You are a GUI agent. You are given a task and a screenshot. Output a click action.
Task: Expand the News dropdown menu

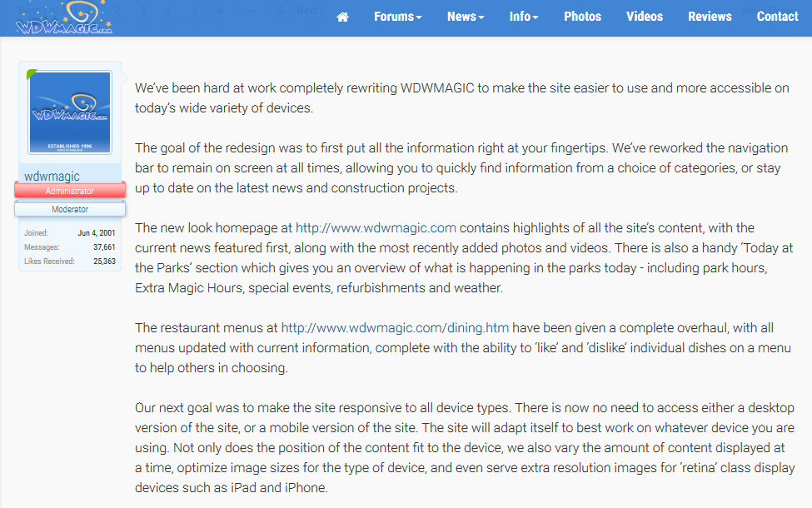coord(466,17)
